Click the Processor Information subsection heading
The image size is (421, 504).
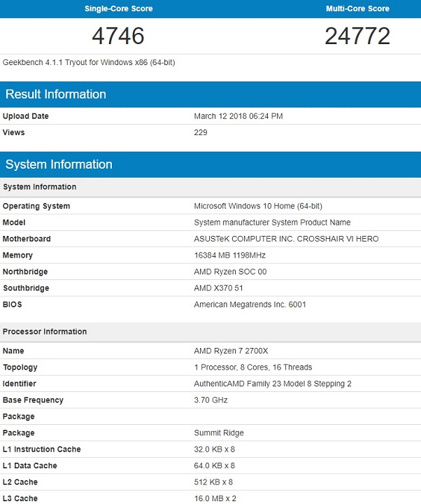tap(44, 332)
